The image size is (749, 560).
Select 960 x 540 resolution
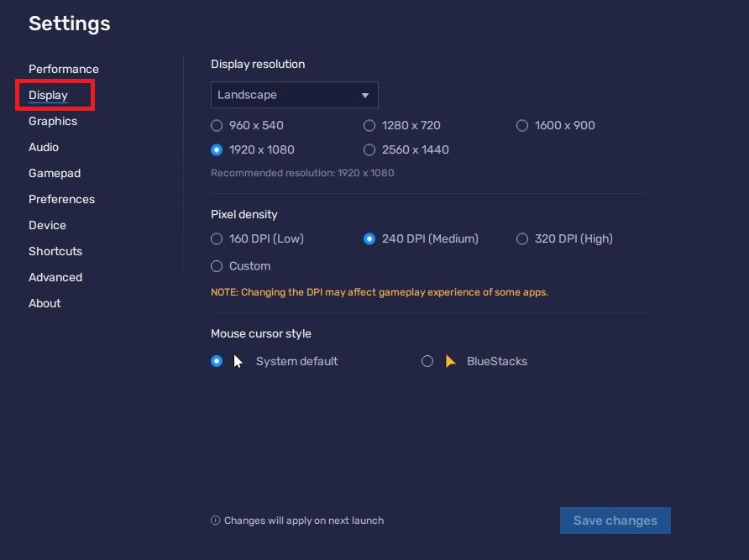(x=217, y=125)
